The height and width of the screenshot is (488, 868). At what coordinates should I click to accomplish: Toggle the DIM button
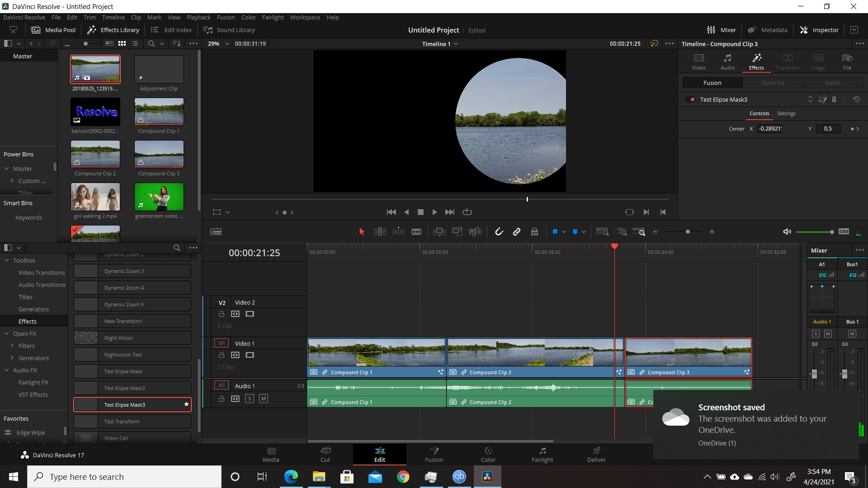[x=844, y=231]
